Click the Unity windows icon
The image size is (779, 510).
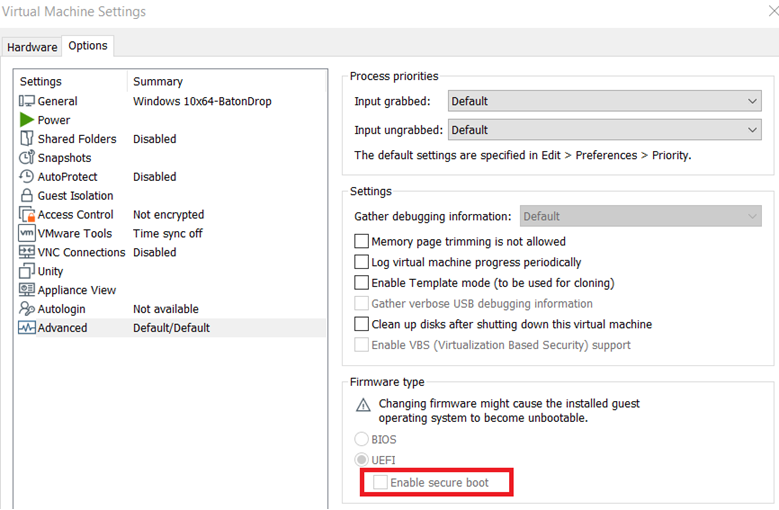click(x=27, y=271)
